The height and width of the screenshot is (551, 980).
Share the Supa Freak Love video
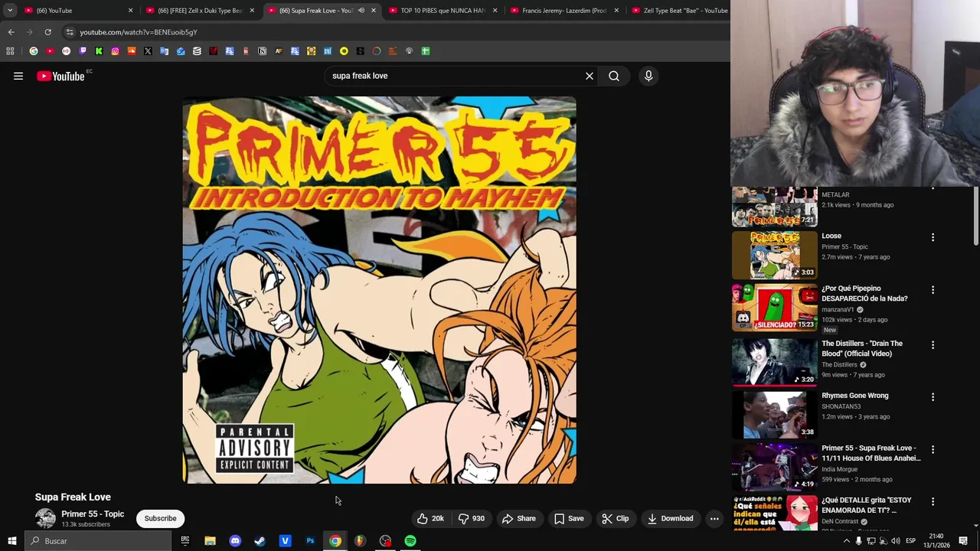519,518
